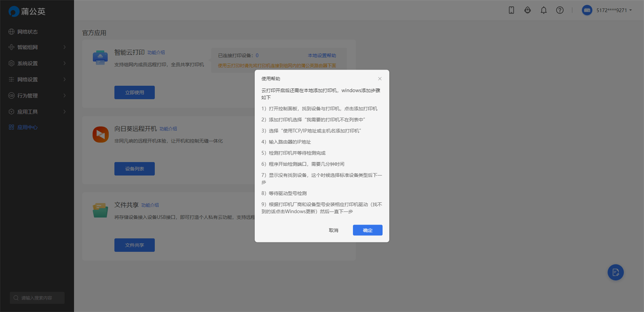Viewport: 644px width, 312px height.
Task: Open 功能介绍 link beside 文件共享 title
Action: pyautogui.click(x=150, y=205)
